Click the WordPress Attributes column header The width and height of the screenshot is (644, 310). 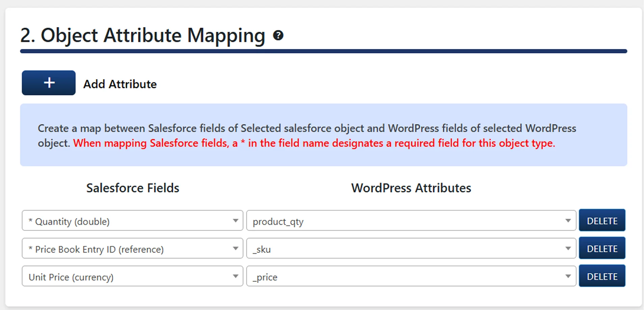(411, 188)
